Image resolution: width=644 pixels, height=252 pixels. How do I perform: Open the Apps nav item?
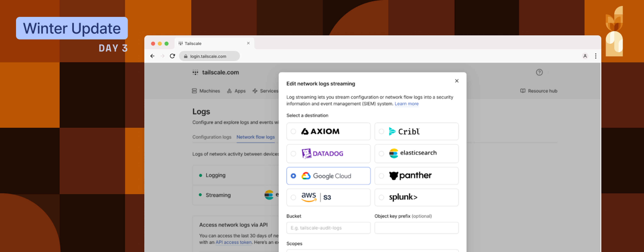tap(236, 91)
